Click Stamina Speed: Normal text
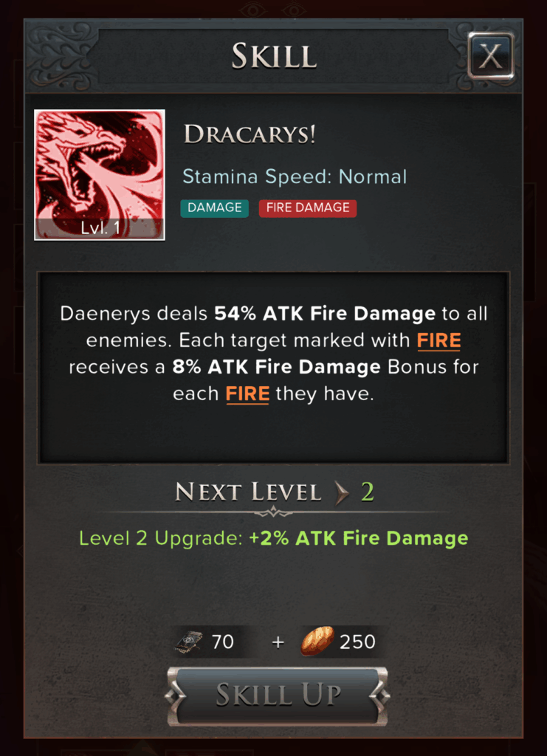The width and height of the screenshot is (547, 756). coord(295,177)
